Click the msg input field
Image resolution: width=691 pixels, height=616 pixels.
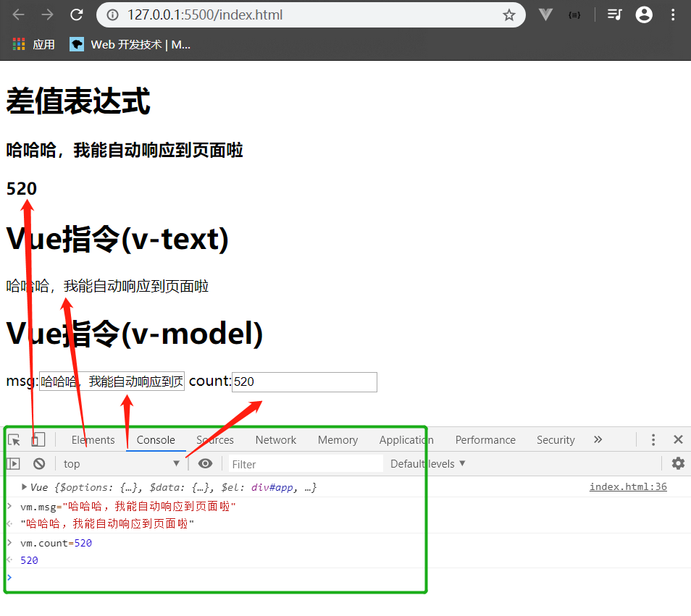click(112, 381)
